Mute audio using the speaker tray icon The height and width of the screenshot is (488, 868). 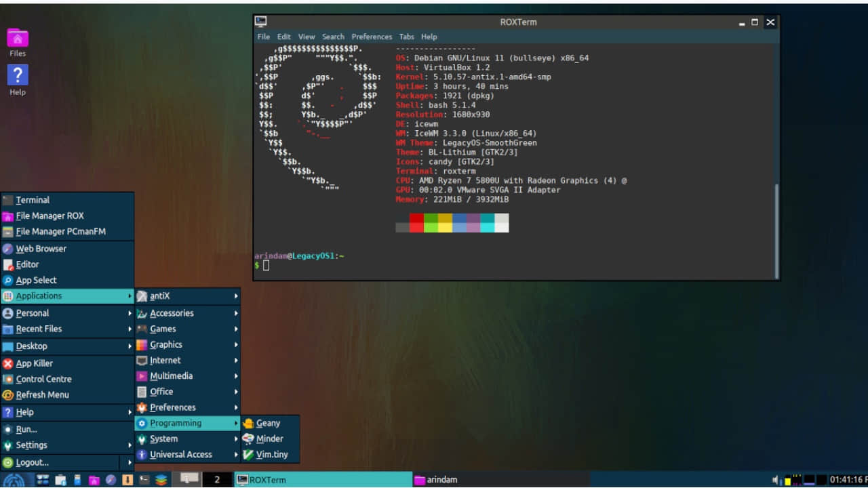tap(776, 479)
